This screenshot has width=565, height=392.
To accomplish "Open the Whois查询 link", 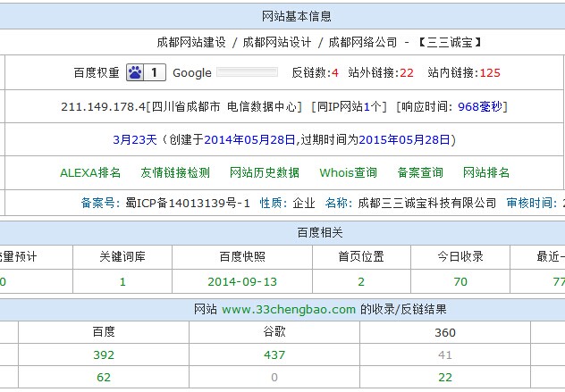I will click(x=348, y=172).
